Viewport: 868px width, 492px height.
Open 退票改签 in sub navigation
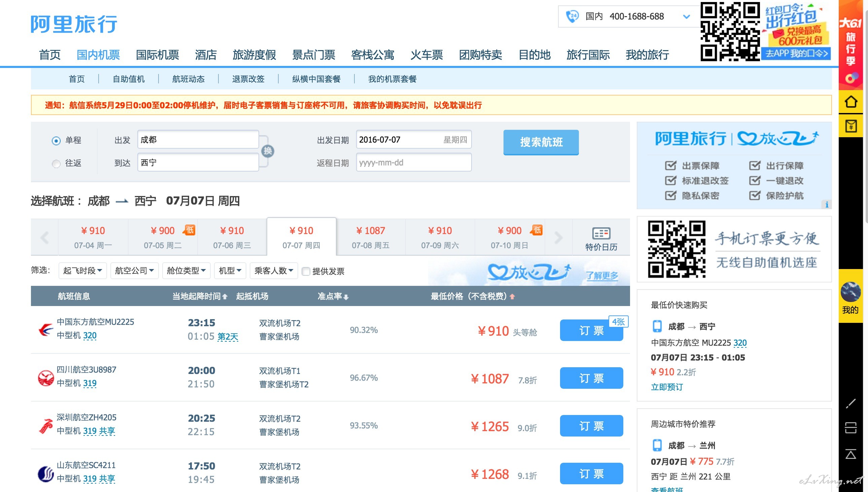pos(248,79)
